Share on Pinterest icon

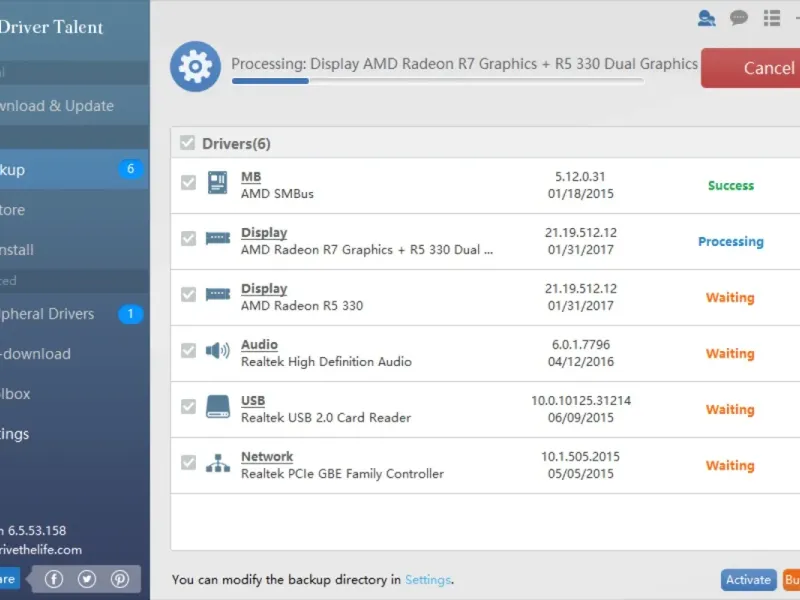click(x=119, y=579)
